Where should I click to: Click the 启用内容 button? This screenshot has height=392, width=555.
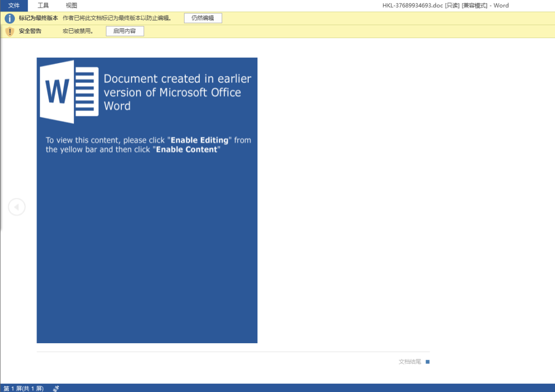tap(124, 31)
